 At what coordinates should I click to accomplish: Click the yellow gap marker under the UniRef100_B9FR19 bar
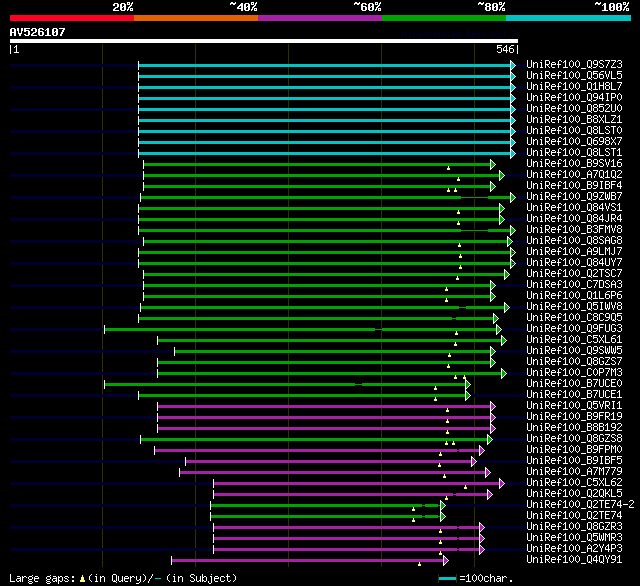click(x=447, y=421)
